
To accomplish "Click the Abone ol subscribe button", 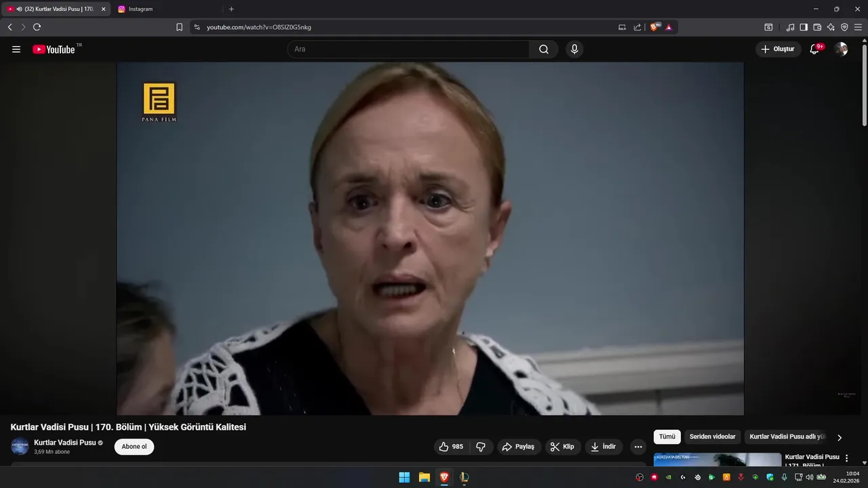I will 134,447.
